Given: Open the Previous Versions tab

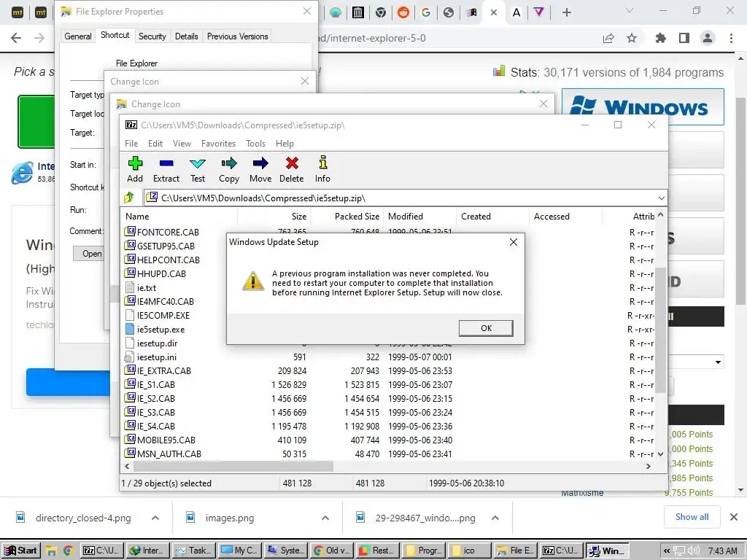Looking at the screenshot, I should (x=237, y=36).
